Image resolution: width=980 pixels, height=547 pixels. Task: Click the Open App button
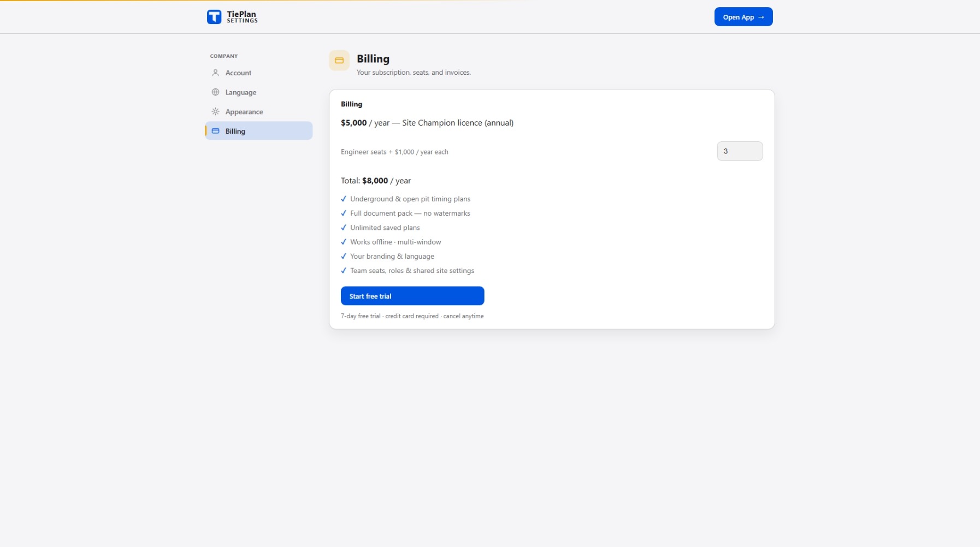pos(743,17)
